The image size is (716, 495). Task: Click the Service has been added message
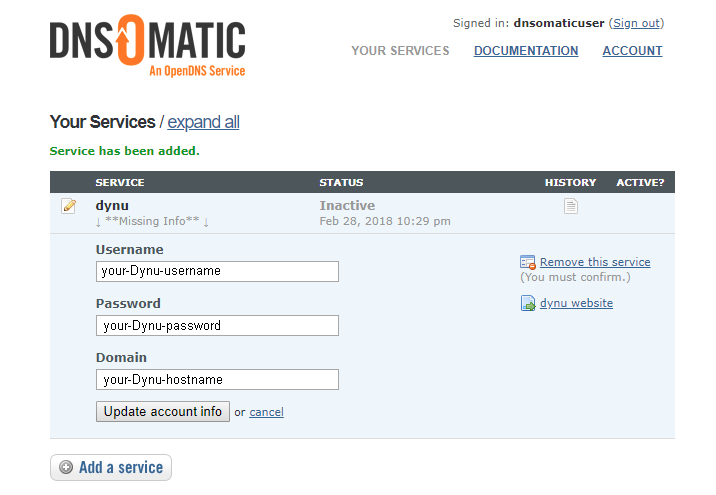point(125,151)
